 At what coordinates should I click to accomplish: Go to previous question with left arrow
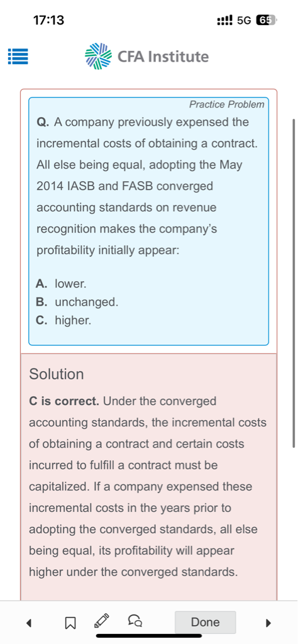[x=28, y=623]
